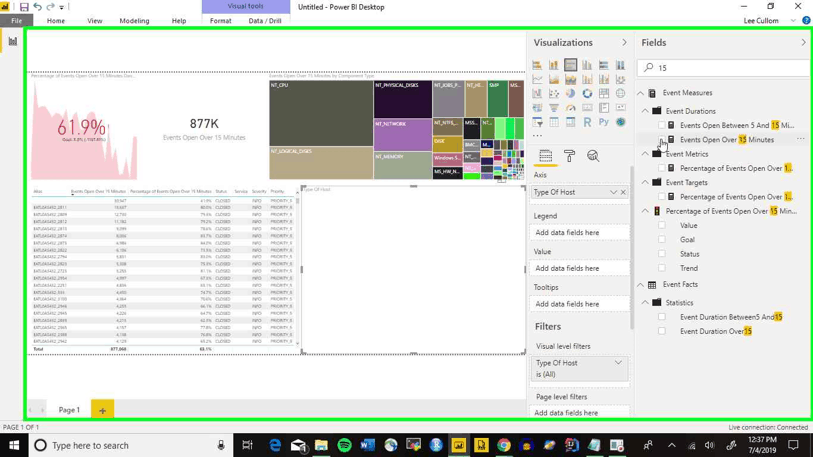
Task: Open the Format tab under Visual tools
Action: coord(220,21)
